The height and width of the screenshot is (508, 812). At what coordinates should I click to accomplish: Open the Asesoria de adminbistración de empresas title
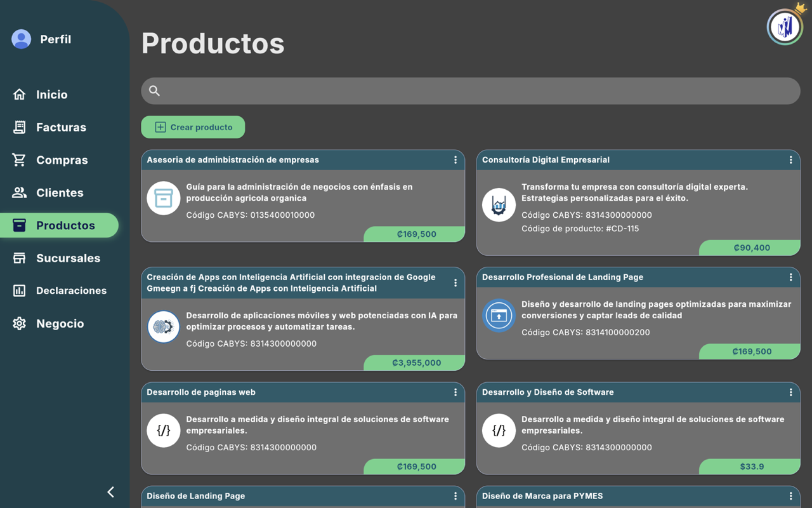coord(233,160)
